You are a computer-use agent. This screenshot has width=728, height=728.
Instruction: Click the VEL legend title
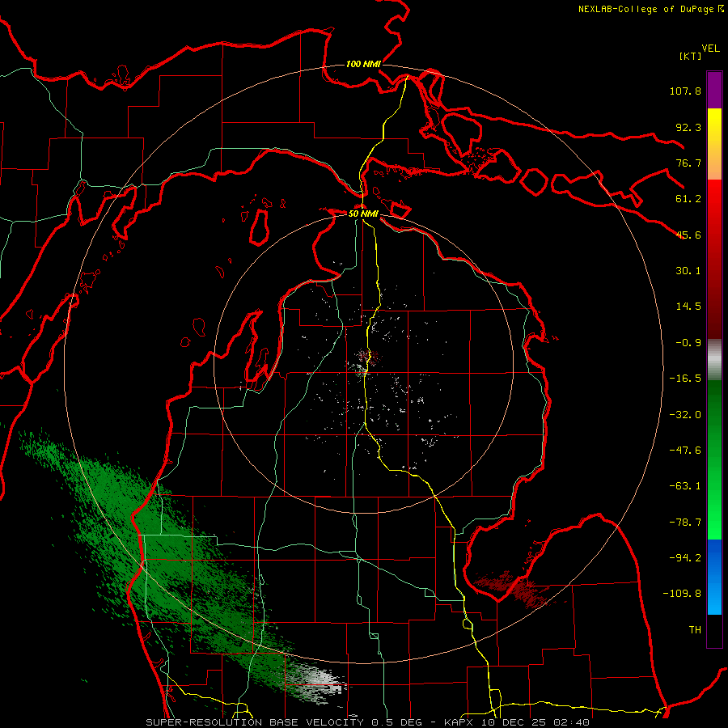[710, 49]
